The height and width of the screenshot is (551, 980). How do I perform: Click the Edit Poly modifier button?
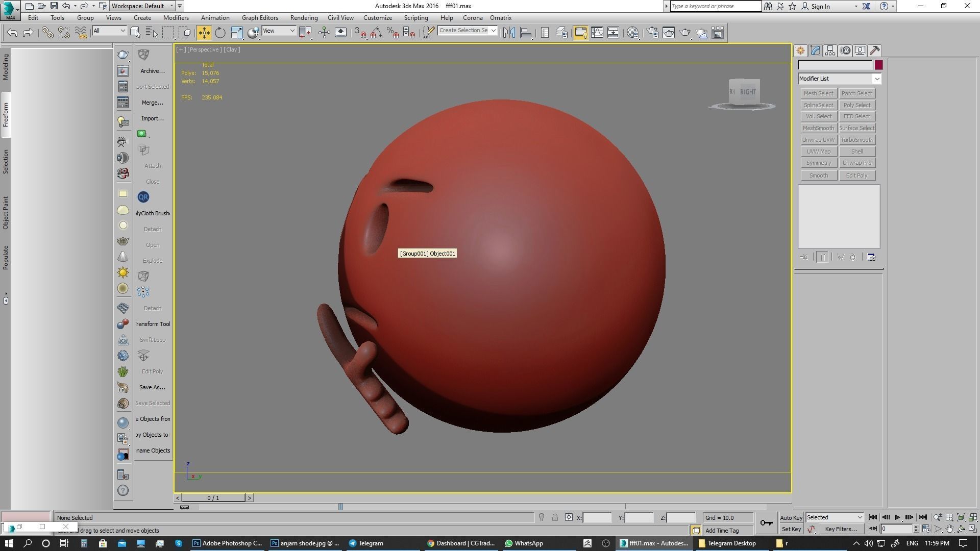[857, 176]
